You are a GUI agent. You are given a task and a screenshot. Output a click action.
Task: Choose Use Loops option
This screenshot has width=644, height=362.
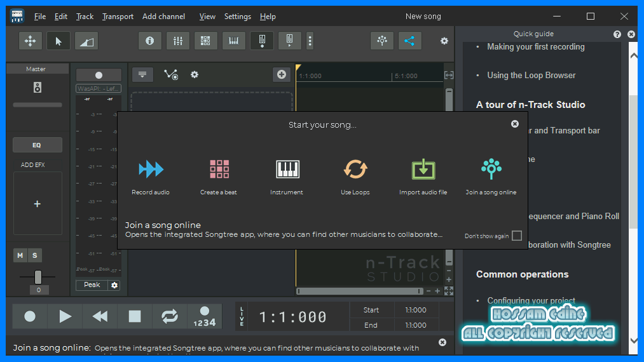[x=355, y=177]
